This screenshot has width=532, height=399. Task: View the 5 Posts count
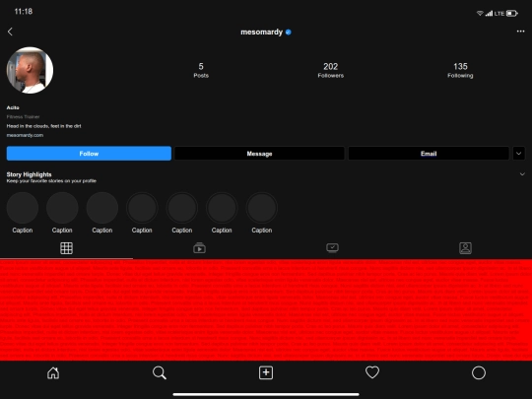(201, 70)
